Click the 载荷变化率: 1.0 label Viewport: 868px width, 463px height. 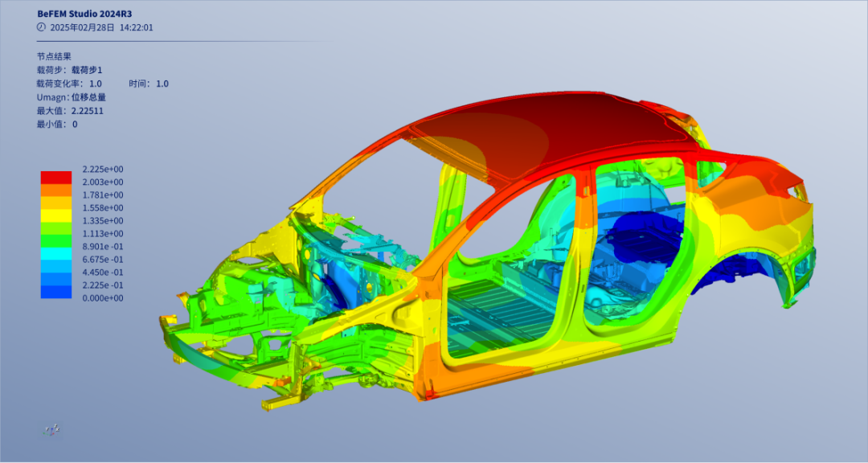coord(69,84)
